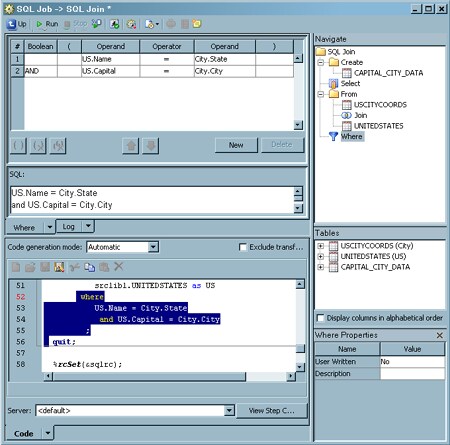Select the AND boolean cell in row 2
450x445 pixels.
(41, 71)
